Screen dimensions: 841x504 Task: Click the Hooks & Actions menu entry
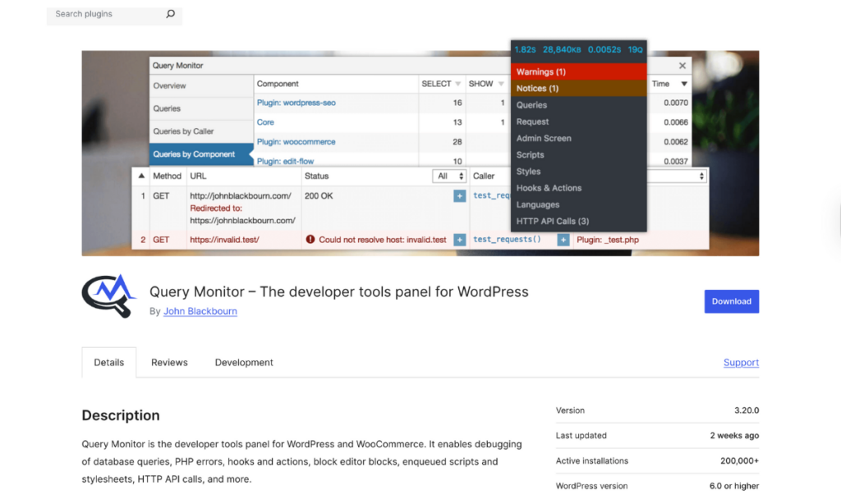(551, 188)
